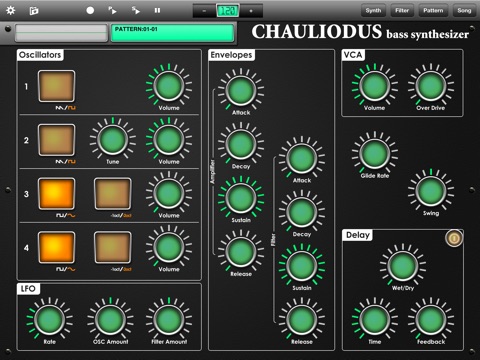Click the PATTERN:01-01 display
Screen dimensions: 480x360
(172, 33)
